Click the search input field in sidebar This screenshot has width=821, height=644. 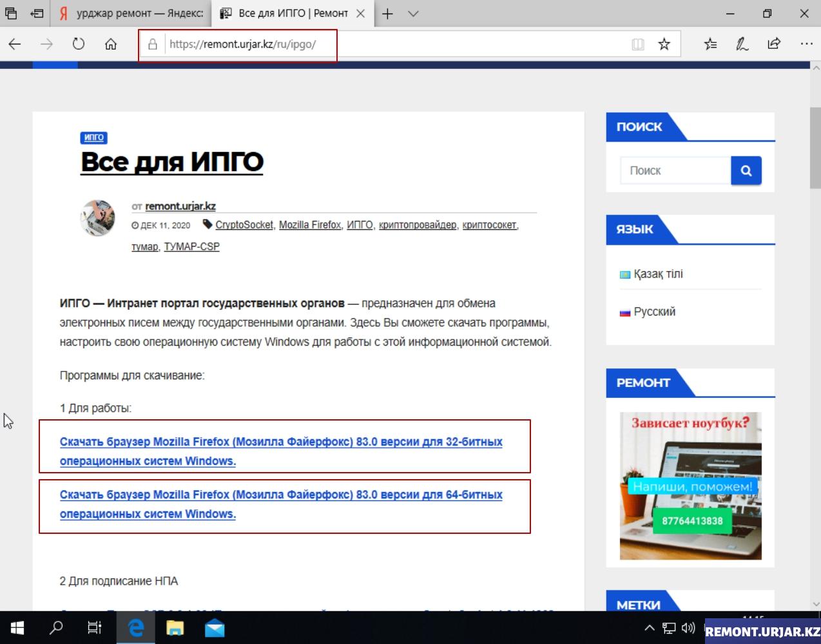[x=675, y=171]
